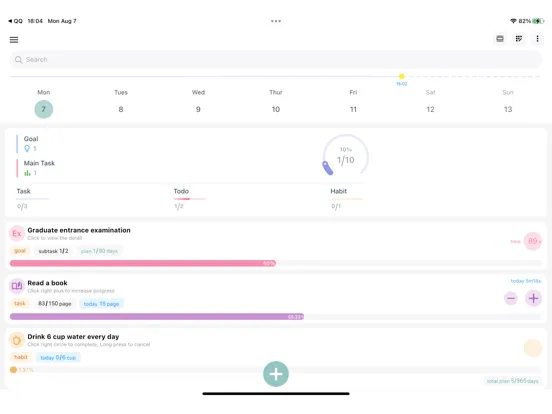
Task: Click the today 0/6 cup tag
Action: point(58,357)
